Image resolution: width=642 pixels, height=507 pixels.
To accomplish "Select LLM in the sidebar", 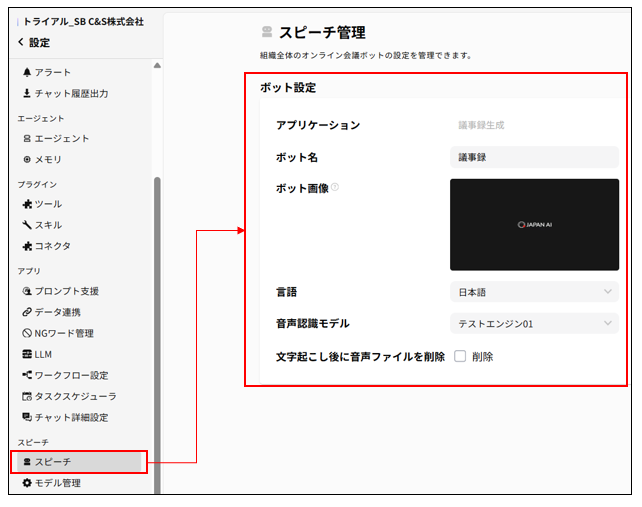I will click(43, 354).
